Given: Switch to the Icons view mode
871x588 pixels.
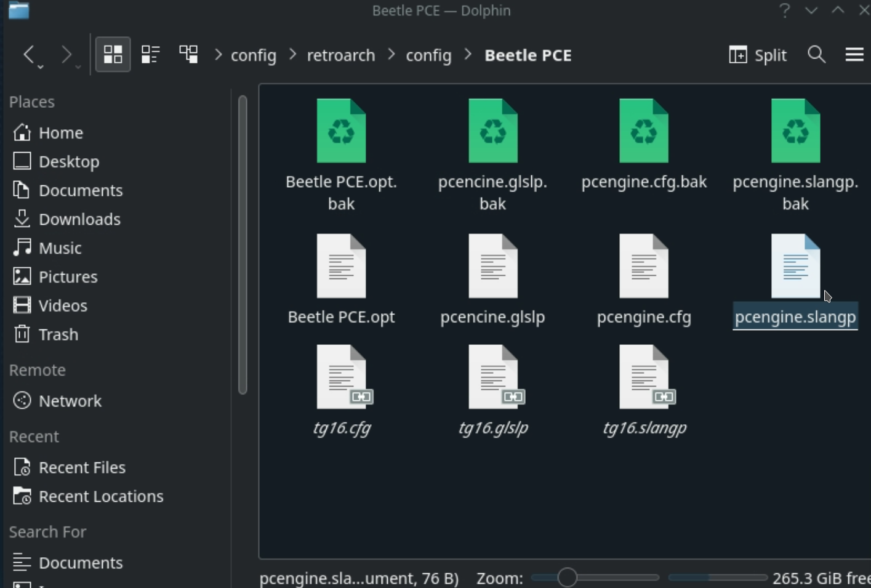Looking at the screenshot, I should pyautogui.click(x=113, y=54).
